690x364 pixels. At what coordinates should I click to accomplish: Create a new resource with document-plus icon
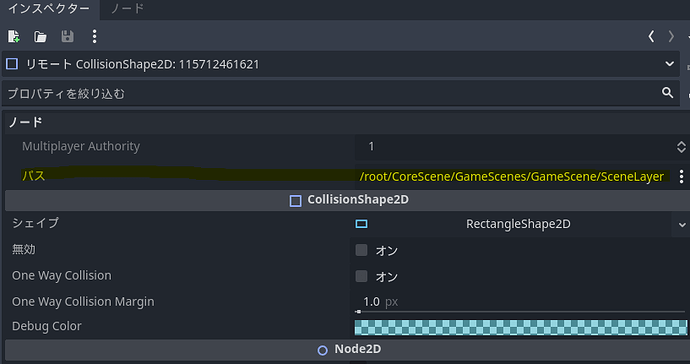(14, 37)
